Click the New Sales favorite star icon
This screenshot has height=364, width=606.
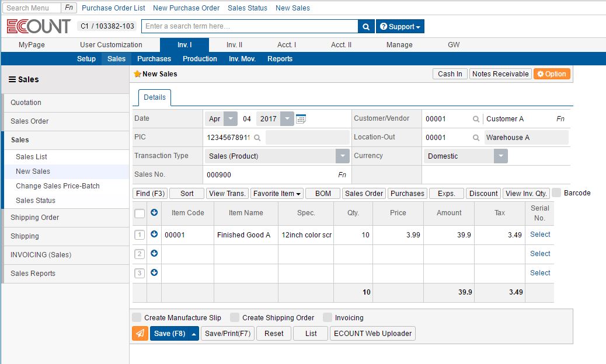point(137,73)
